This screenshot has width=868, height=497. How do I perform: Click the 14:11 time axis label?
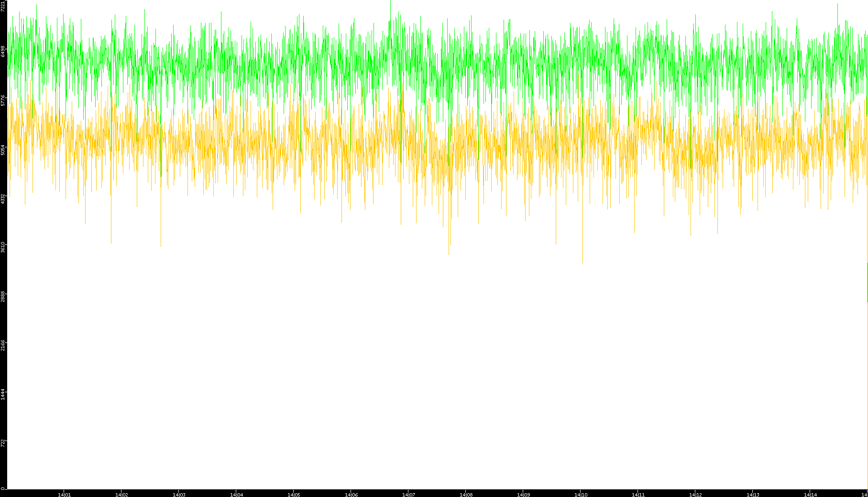pyautogui.click(x=638, y=495)
